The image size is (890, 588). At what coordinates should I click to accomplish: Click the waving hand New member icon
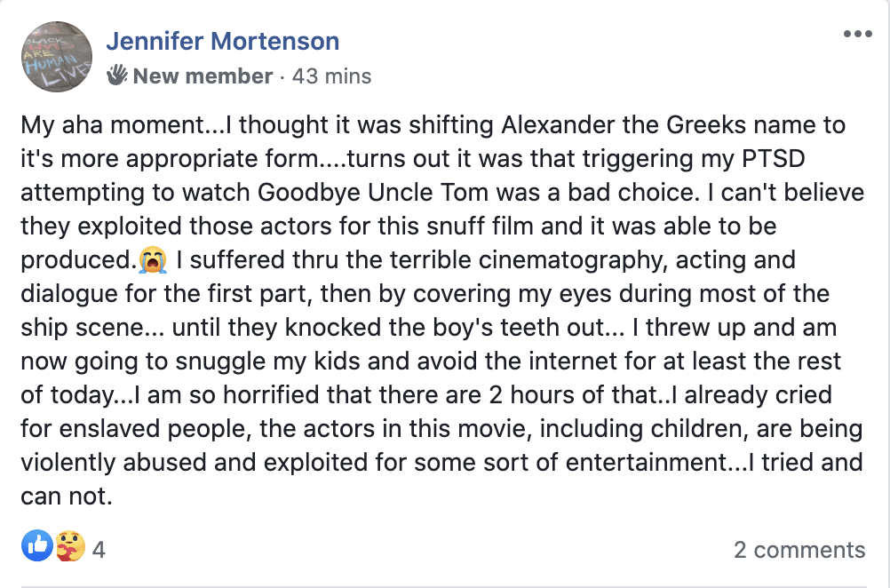[117, 75]
